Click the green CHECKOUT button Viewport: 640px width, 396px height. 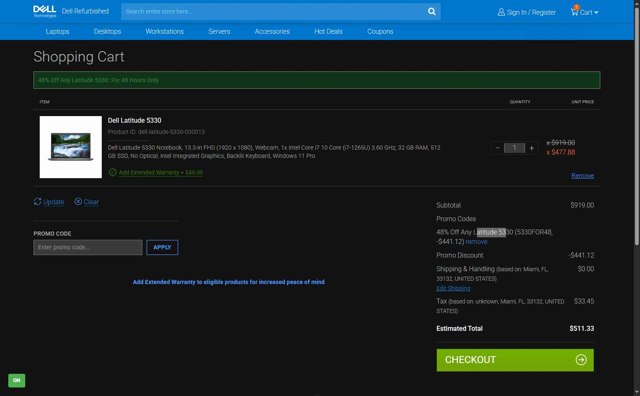515,360
